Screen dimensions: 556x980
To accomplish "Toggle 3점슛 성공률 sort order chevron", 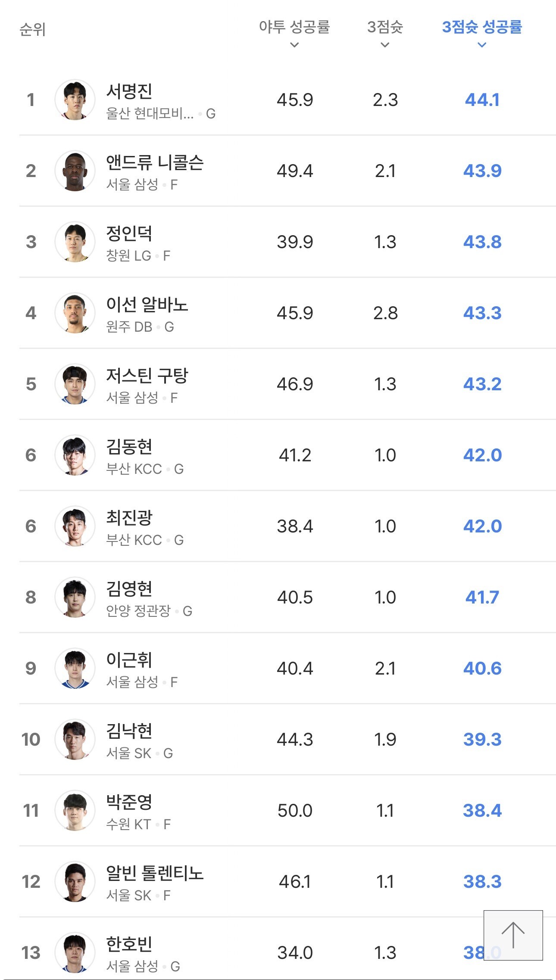I will point(482,45).
